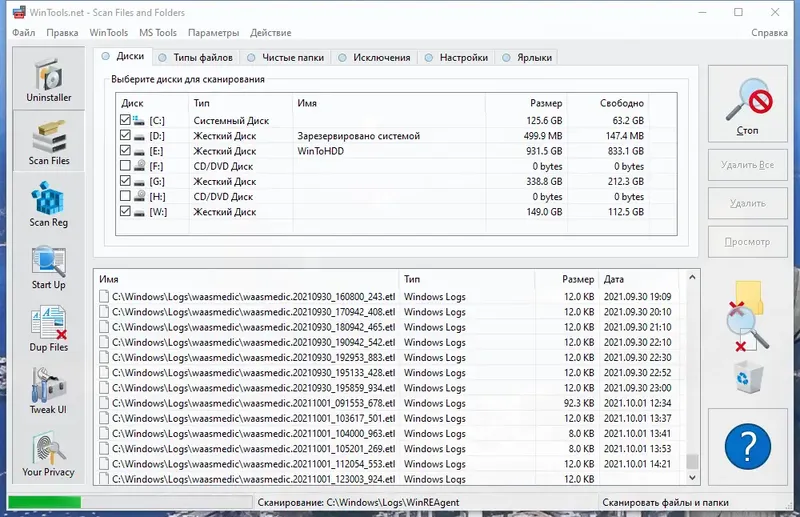Open the Действие menu

[x=270, y=33]
